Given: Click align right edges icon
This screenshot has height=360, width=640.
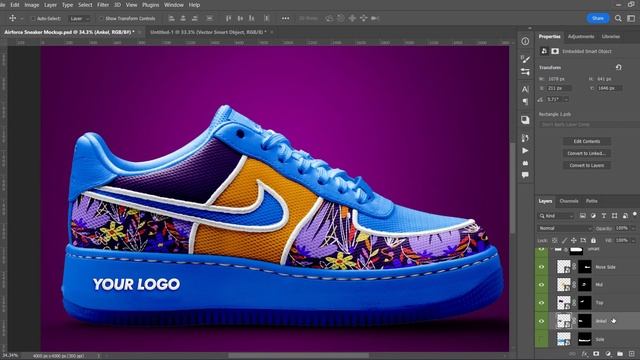Looking at the screenshot, I should (x=195, y=18).
